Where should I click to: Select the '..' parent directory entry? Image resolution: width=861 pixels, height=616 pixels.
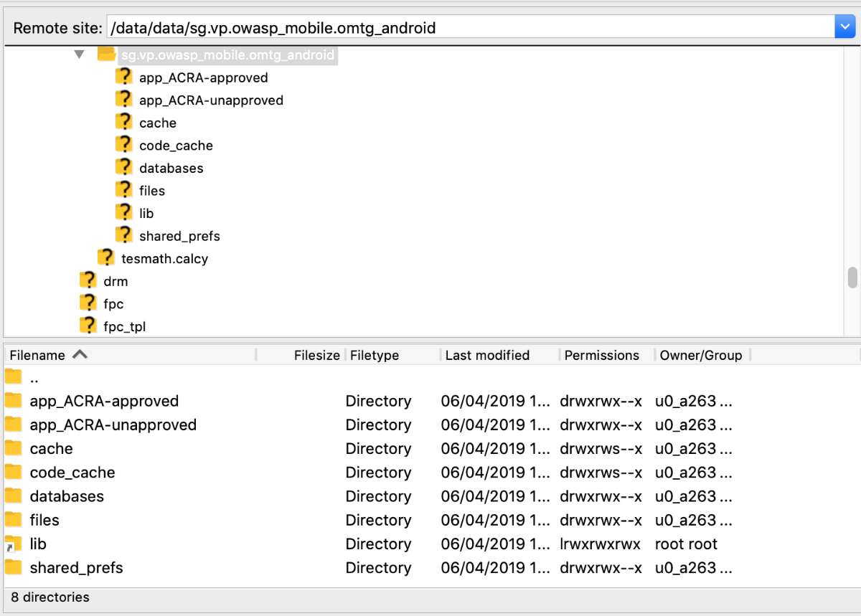click(34, 378)
